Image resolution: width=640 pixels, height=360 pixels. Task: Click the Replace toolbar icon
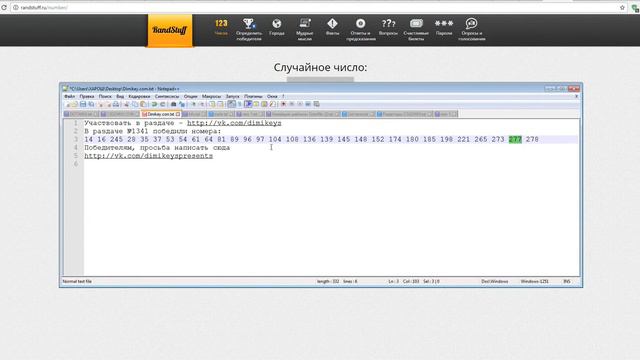[182, 104]
